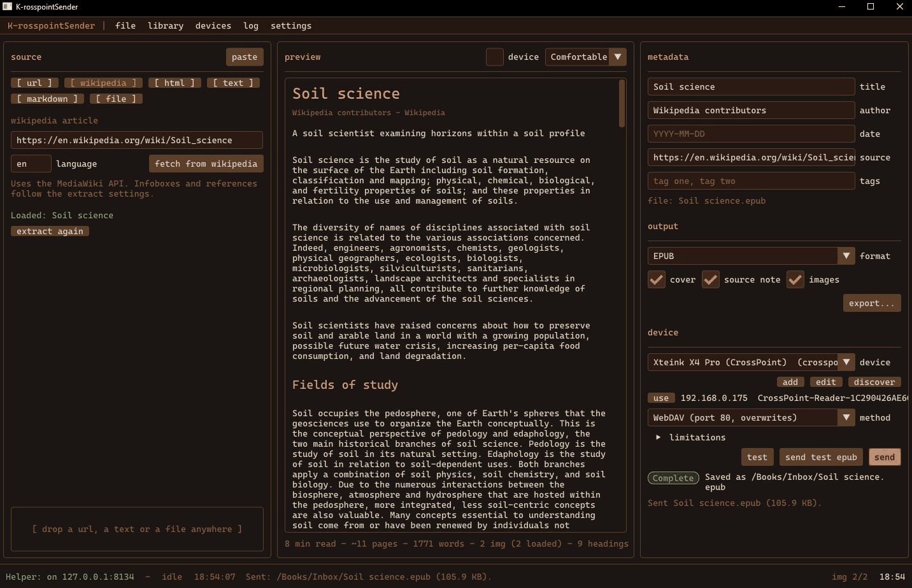The height and width of the screenshot is (588, 912).
Task: Open the WebDAV method dropdown
Action: pyautogui.click(x=751, y=417)
